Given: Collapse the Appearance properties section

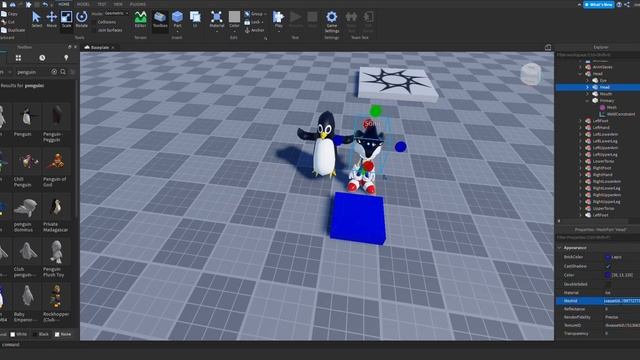Looking at the screenshot, I should [560, 248].
